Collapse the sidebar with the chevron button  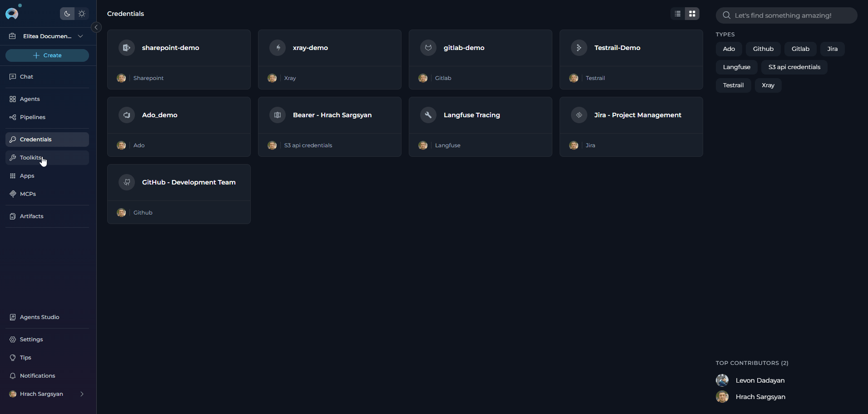(x=96, y=27)
